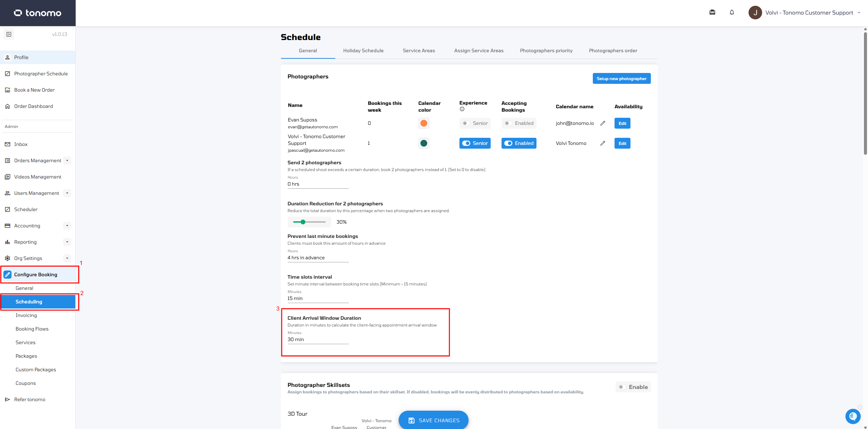
Task: Select General under Configure Booking
Action: point(24,288)
